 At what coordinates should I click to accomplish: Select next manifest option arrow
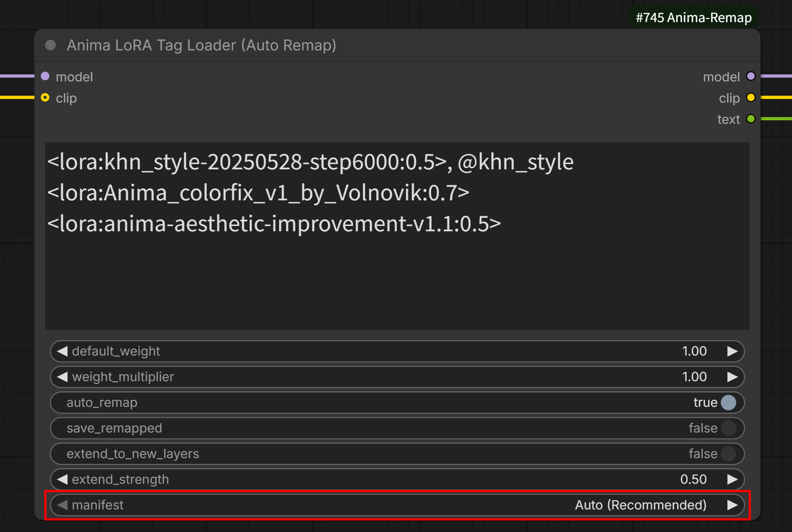click(732, 505)
